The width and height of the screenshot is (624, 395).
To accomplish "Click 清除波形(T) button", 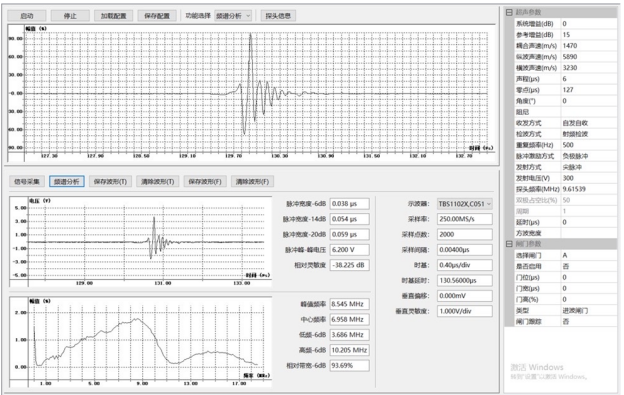I will click(x=158, y=182).
